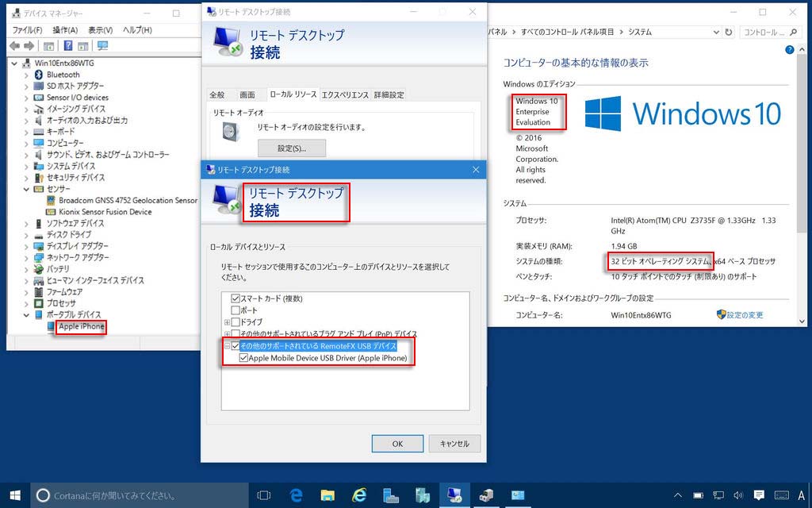The width and height of the screenshot is (812, 508).
Task: Select the Broadcom GNSS 4752 Geolocation Sensor
Action: pos(128,200)
